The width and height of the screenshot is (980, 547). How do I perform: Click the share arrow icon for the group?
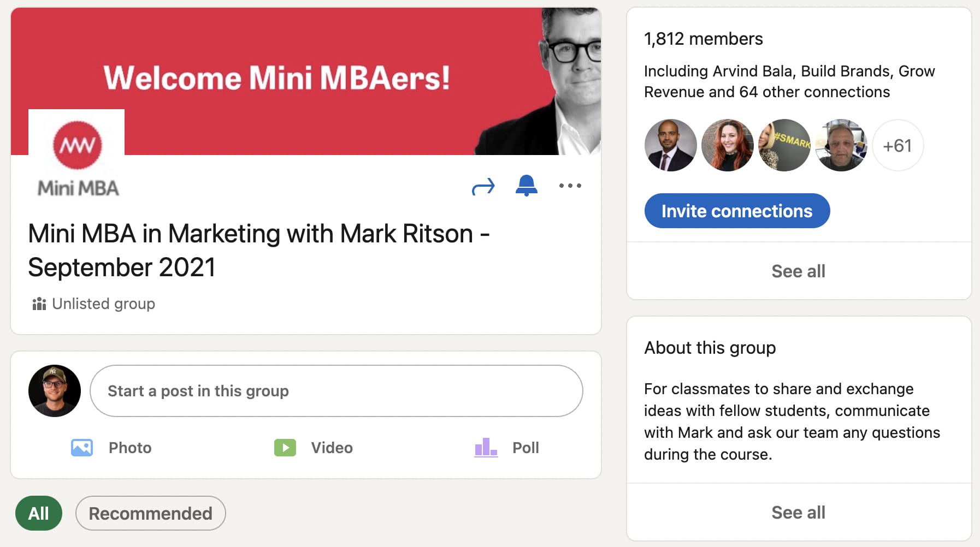[483, 187]
